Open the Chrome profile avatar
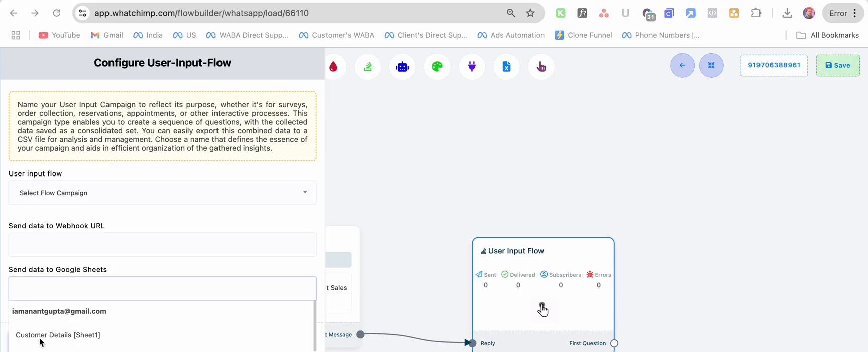The width and height of the screenshot is (868, 352). [x=809, y=13]
